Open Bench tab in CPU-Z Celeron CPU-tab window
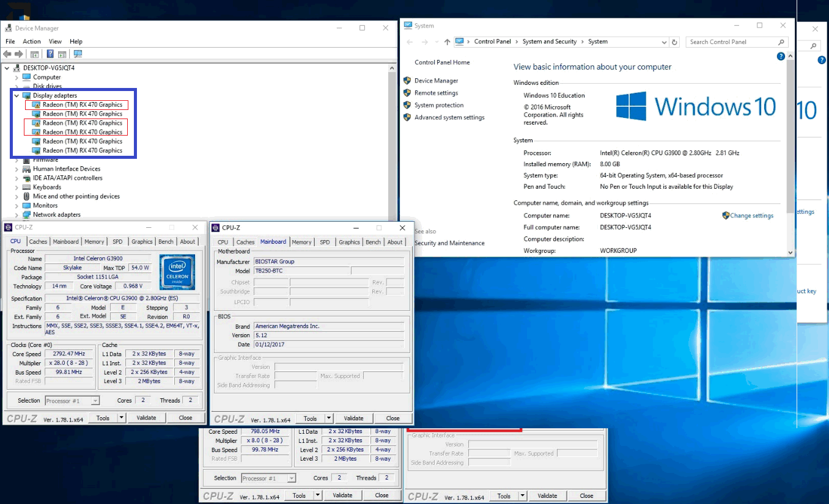The image size is (829, 504). (x=166, y=242)
